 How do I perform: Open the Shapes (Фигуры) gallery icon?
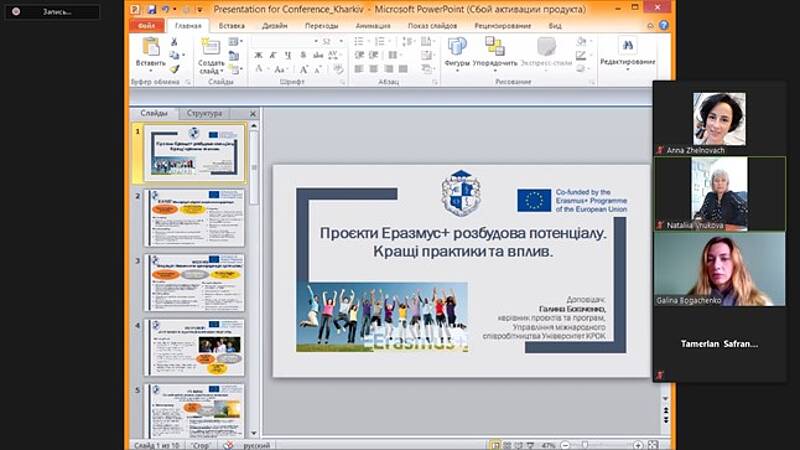click(457, 47)
